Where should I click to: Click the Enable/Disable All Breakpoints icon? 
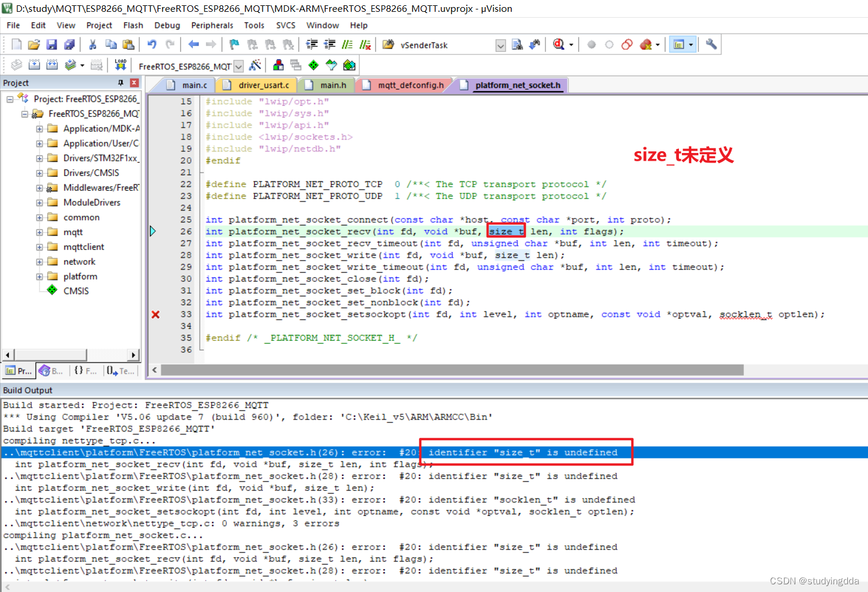(627, 44)
